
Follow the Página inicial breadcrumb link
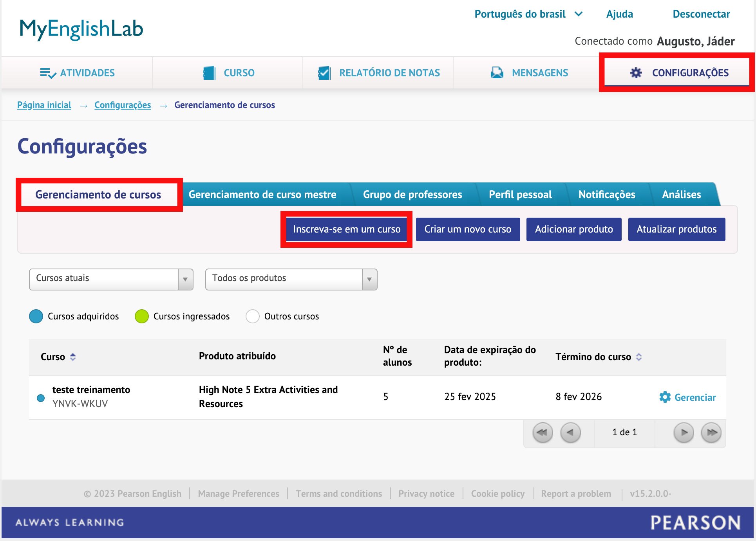pos(44,105)
